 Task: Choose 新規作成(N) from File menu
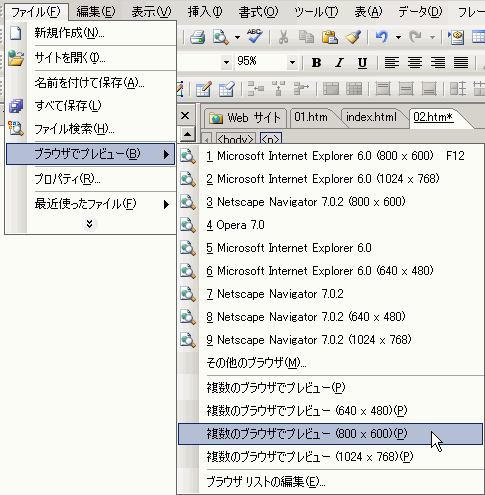(x=91, y=33)
